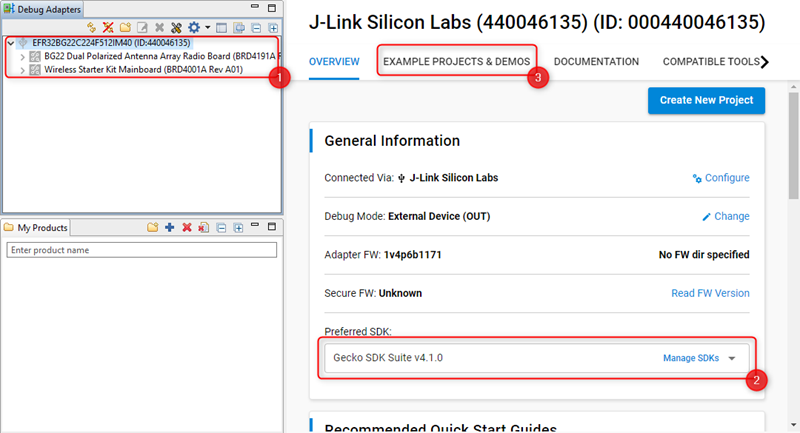Expand the Wireless Starter Kit Mainboard node
Viewport: 800px width, 433px height.
(23, 70)
